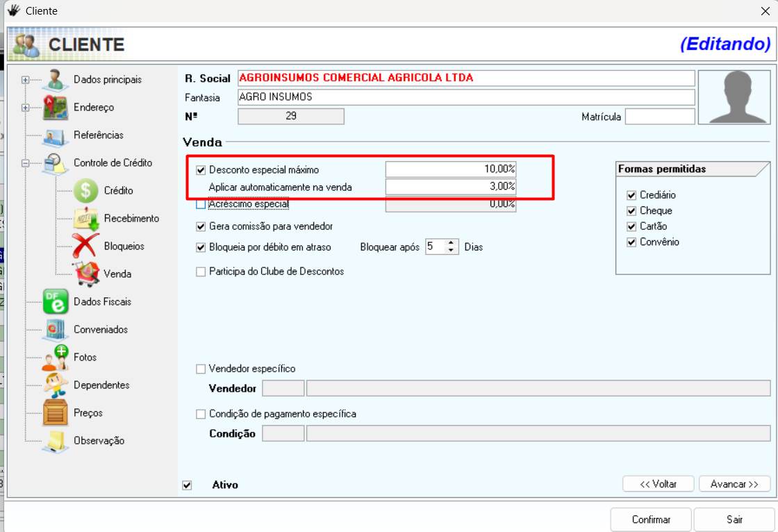Image resolution: width=778 pixels, height=532 pixels.
Task: Go to the Dependentes section
Action: (101, 385)
